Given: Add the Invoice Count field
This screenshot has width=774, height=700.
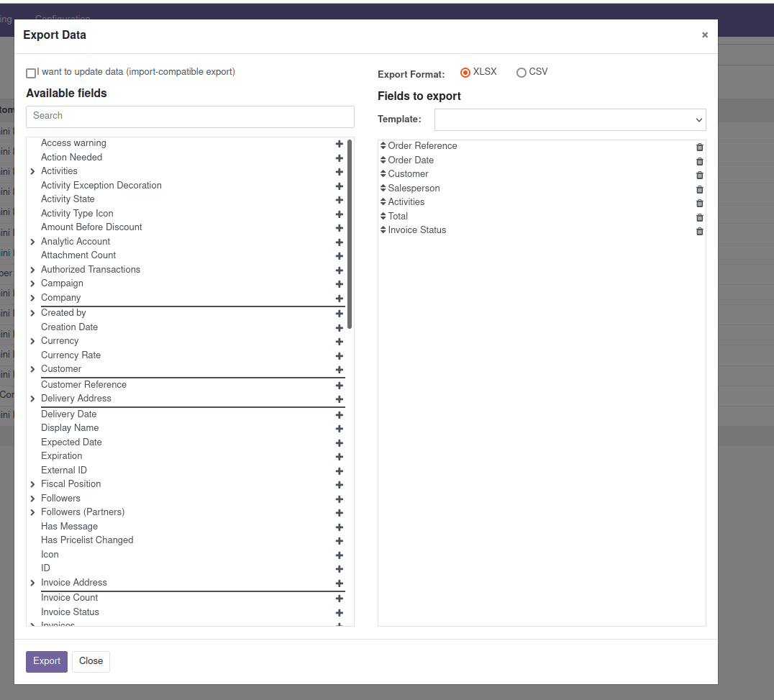Looking at the screenshot, I should click(x=339, y=599).
